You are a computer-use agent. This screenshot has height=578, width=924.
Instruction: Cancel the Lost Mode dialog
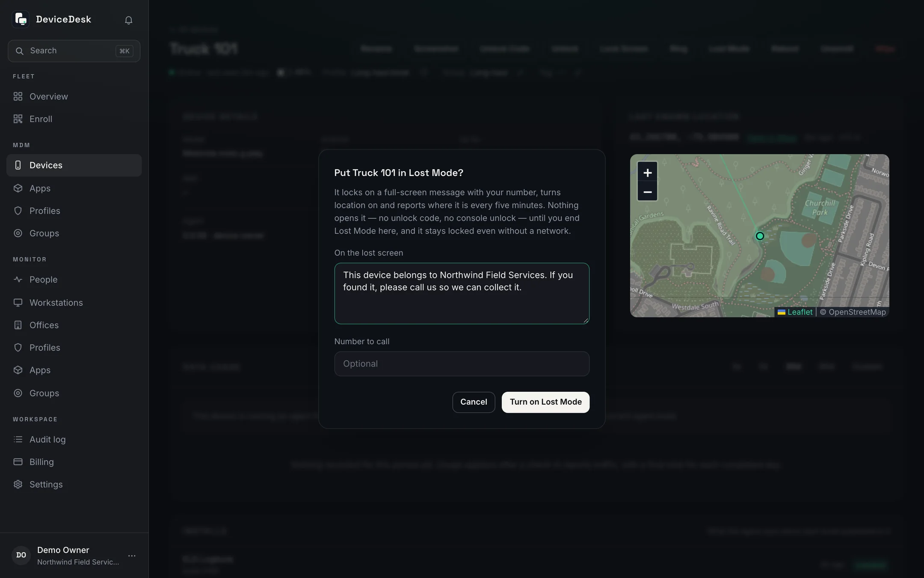[474, 402]
